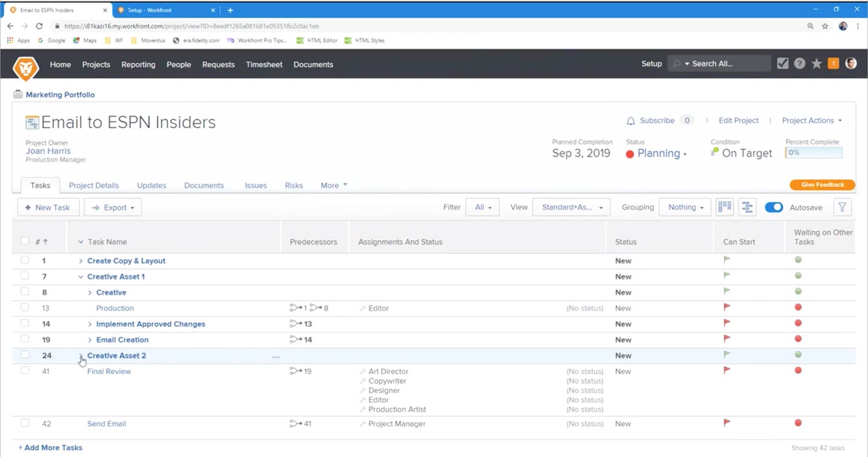Click the red Planning status indicator
Image resolution: width=868 pixels, height=457 pixels.
630,154
